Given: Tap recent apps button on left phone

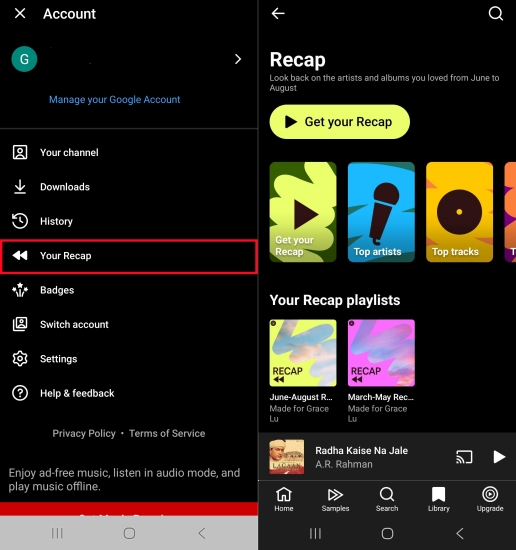Looking at the screenshot, I should (57, 533).
